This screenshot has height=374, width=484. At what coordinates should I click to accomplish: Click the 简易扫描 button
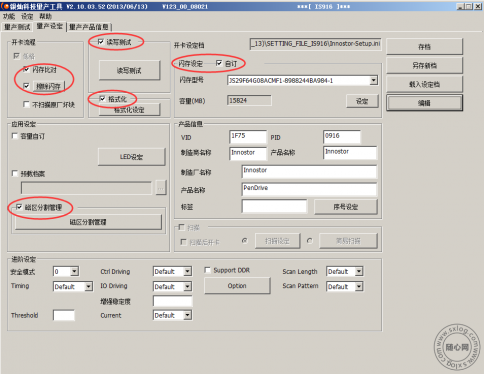pos(348,241)
